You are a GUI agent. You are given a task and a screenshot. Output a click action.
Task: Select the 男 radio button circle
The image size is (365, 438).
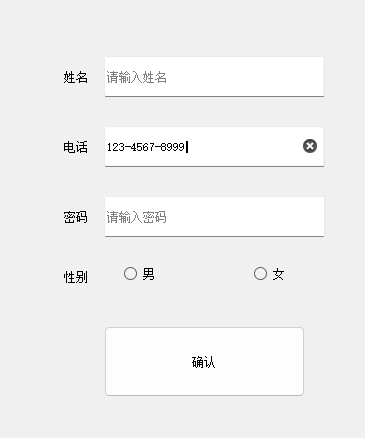(x=130, y=273)
